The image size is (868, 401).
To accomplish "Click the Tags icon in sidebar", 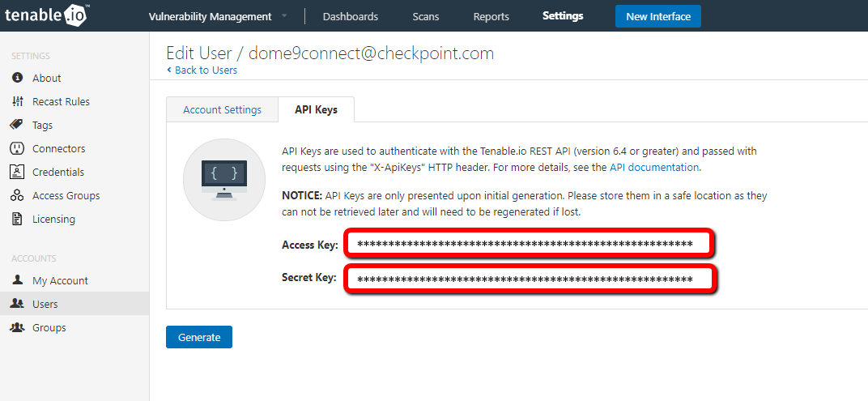I will pyautogui.click(x=17, y=125).
